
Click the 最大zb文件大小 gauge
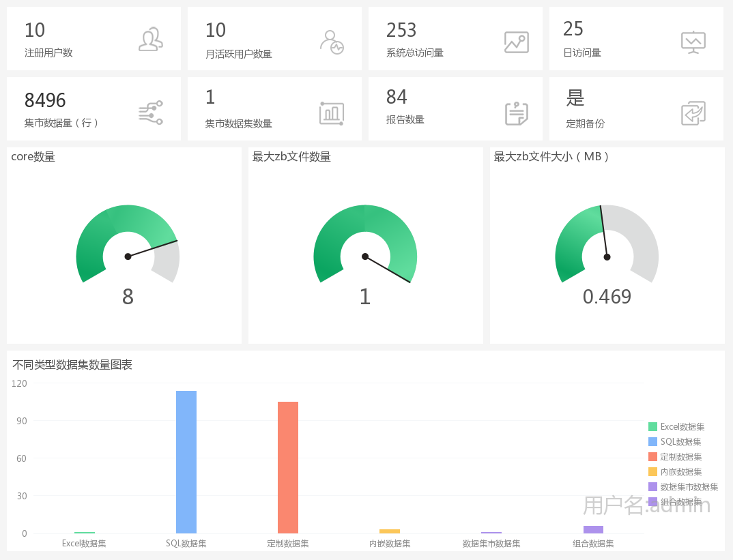[607, 246]
